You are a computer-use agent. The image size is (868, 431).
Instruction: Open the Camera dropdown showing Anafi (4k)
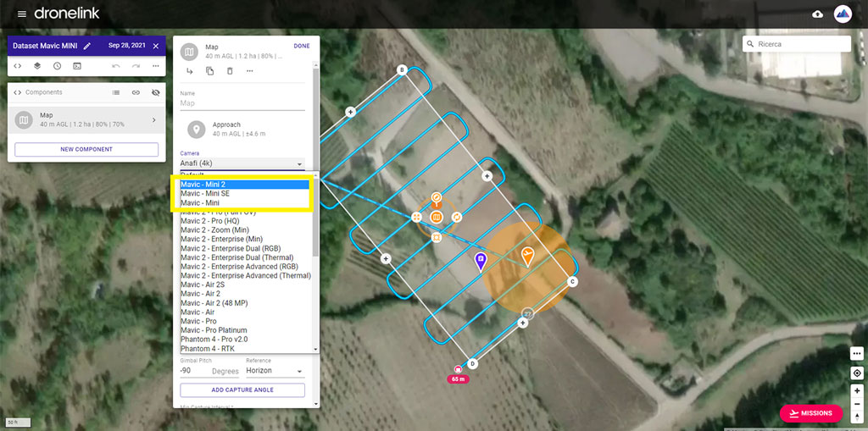pos(242,163)
